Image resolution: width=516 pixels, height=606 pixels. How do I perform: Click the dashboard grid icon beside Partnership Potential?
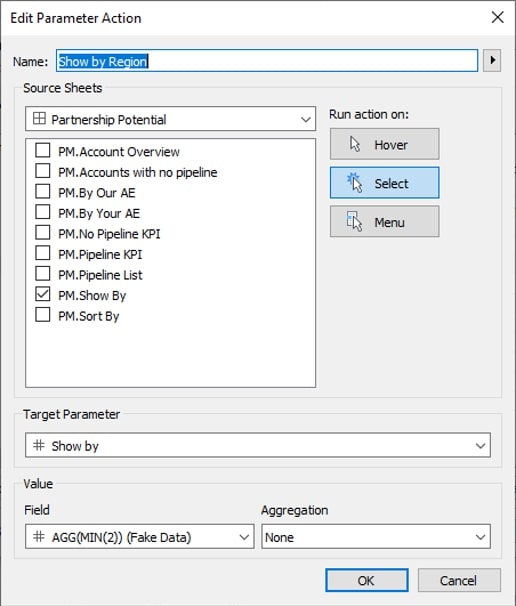pyautogui.click(x=39, y=119)
